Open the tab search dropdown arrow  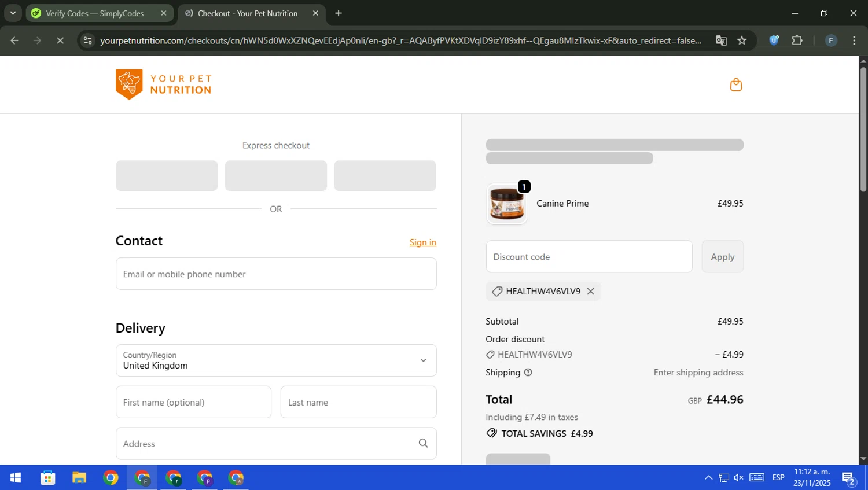click(x=13, y=13)
